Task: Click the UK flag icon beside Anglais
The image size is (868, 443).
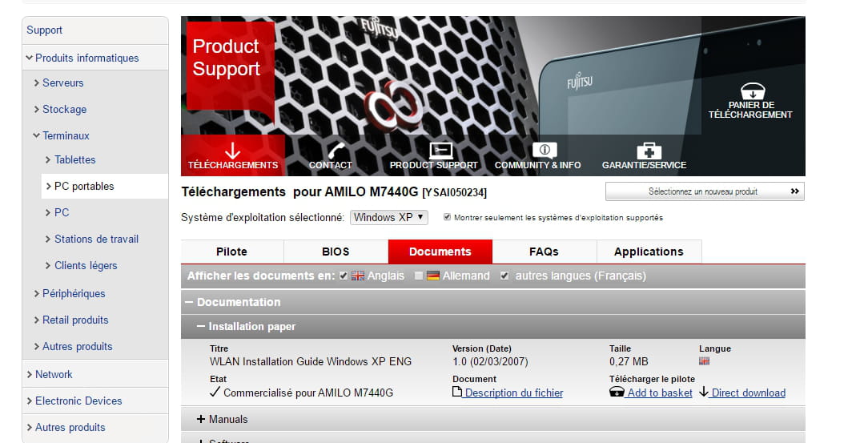Action: click(358, 276)
